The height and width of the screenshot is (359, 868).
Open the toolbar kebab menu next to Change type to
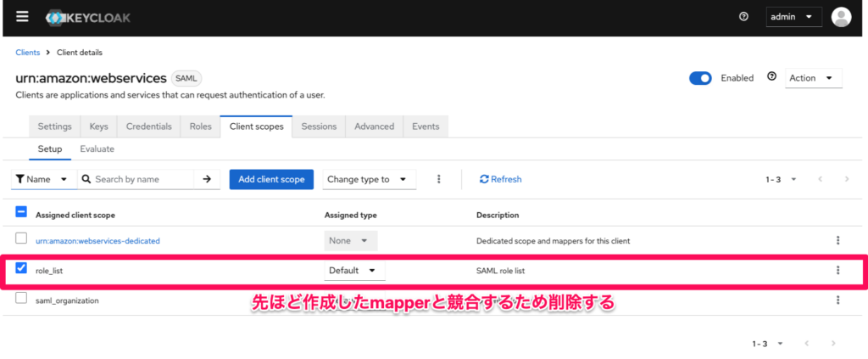click(x=438, y=179)
